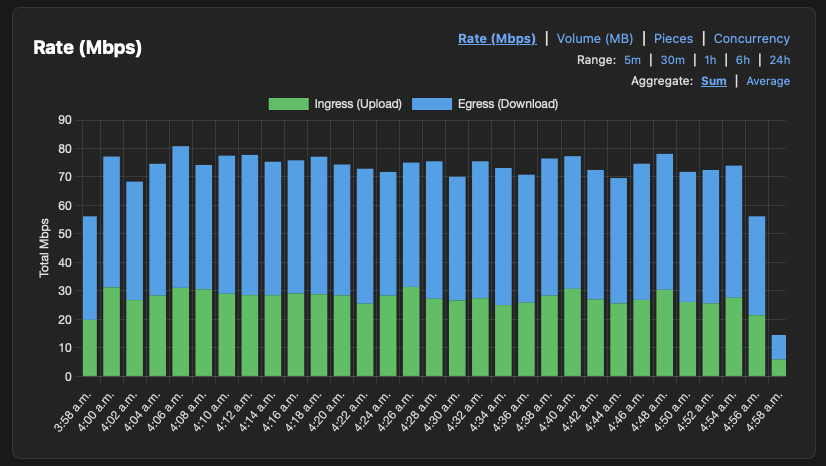Hide Ingress (Upload) series via legend label
Viewport: 826px width, 466px height.
[357, 104]
